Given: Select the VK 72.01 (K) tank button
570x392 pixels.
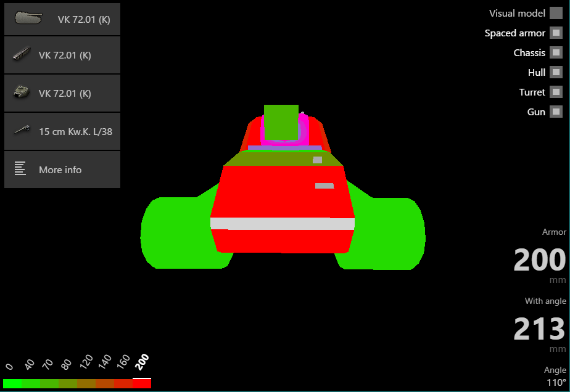Looking at the screenshot, I should click(x=62, y=19).
